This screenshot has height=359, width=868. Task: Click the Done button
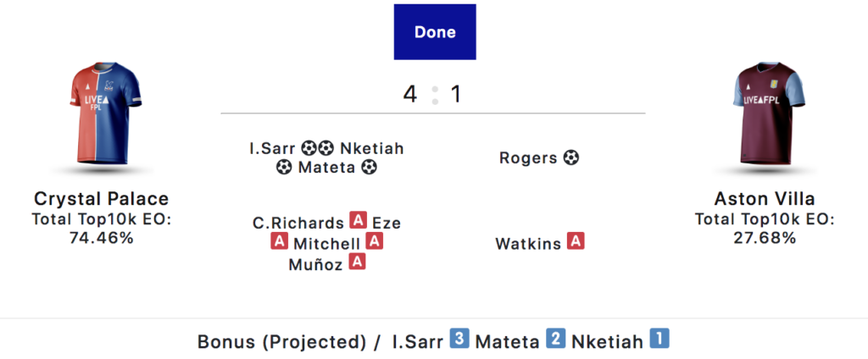(435, 32)
